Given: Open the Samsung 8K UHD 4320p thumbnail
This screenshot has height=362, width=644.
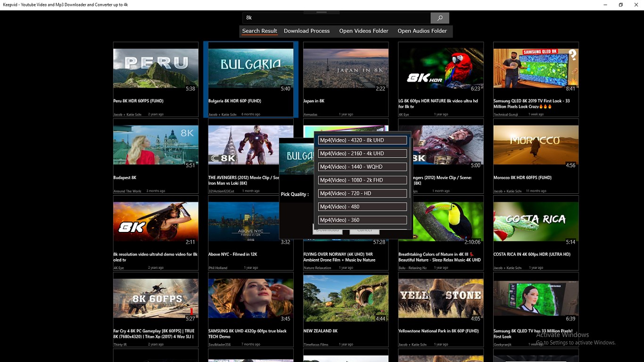Looking at the screenshot, I should (x=251, y=298).
